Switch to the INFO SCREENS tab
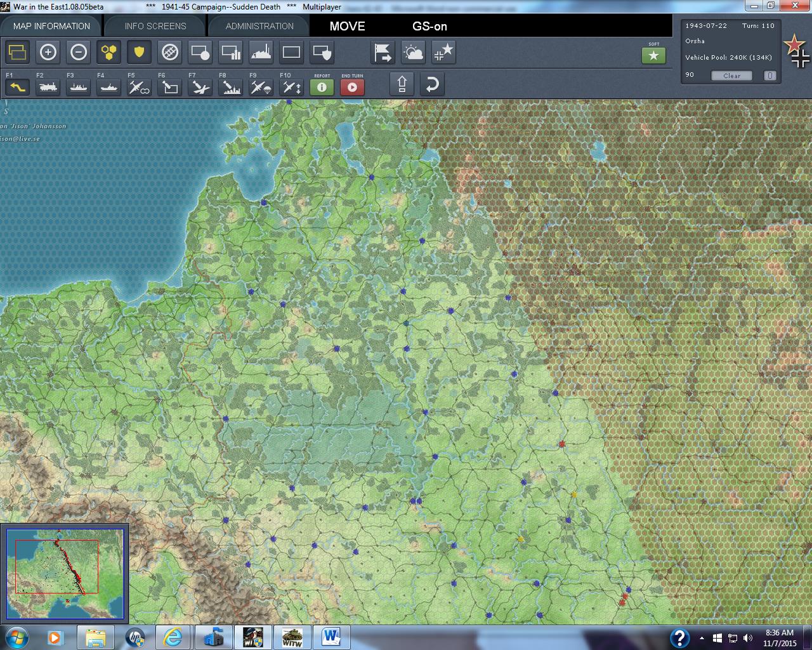Screen dimensions: 812x650 pos(155,26)
